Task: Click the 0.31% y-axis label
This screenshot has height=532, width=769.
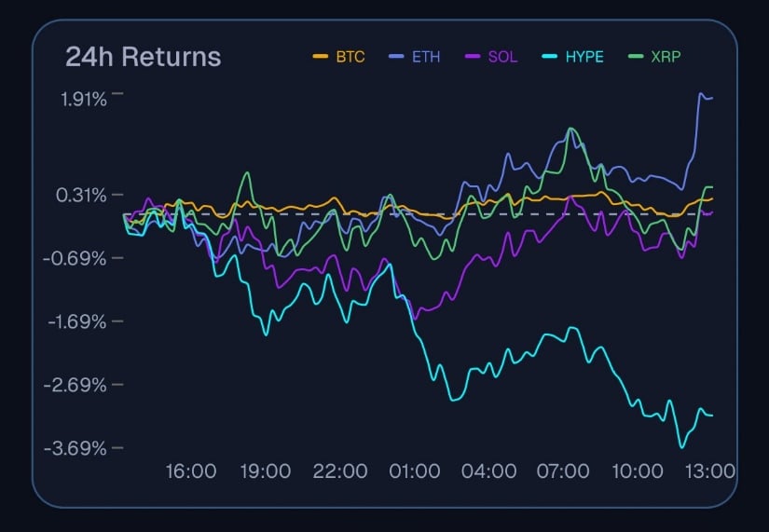Action: pos(81,196)
